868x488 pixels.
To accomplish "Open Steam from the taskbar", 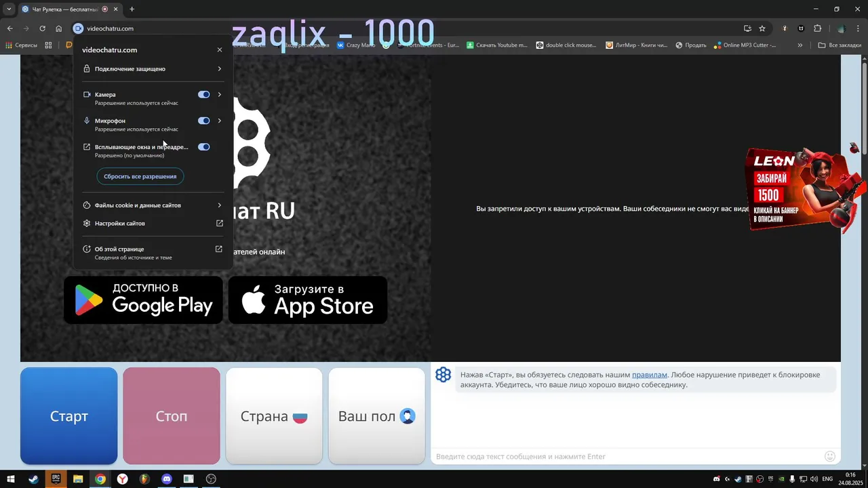I will (x=33, y=479).
